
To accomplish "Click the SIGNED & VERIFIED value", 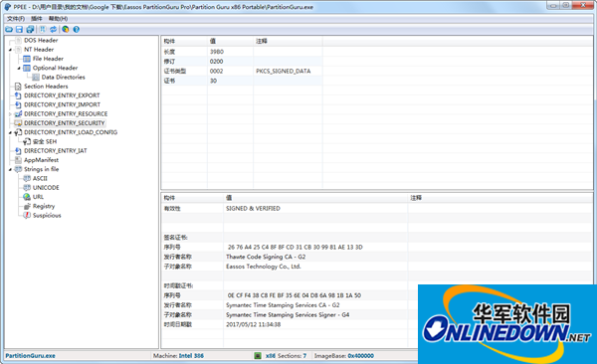I will coord(253,208).
